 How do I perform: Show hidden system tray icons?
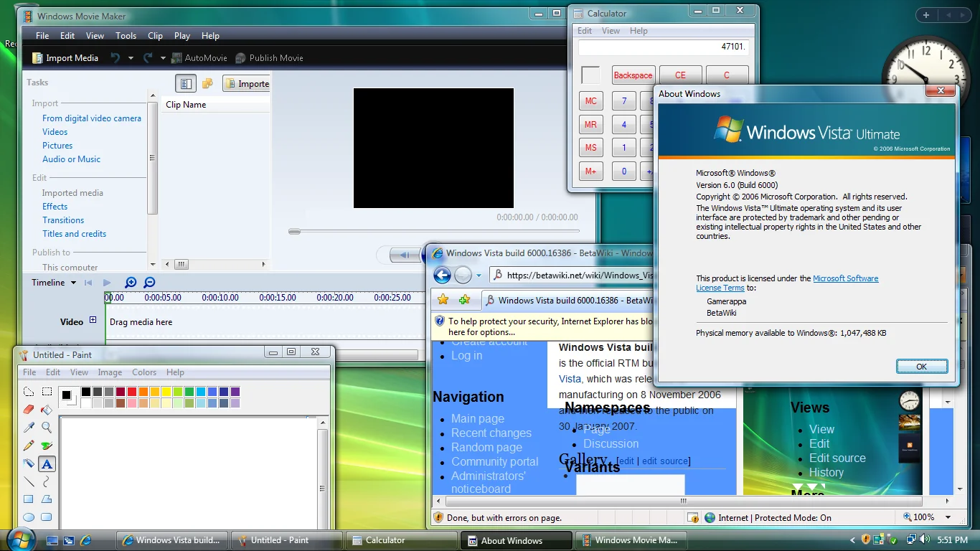(852, 540)
